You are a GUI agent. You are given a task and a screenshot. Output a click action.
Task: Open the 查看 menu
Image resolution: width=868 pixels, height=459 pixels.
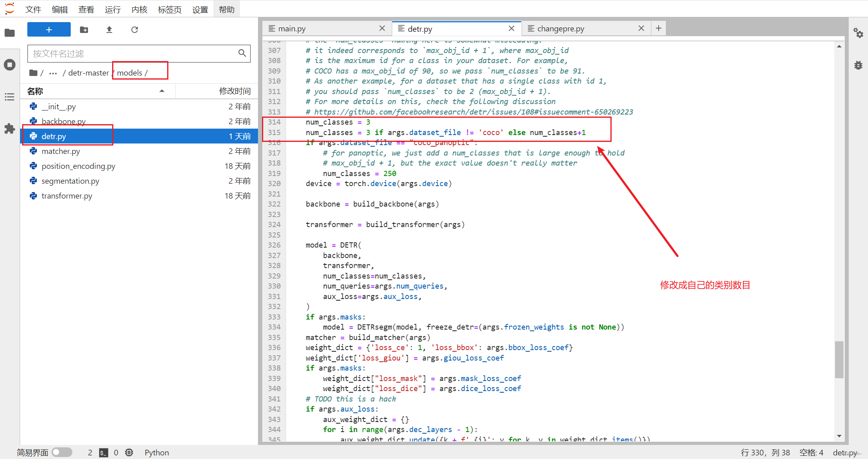click(86, 9)
